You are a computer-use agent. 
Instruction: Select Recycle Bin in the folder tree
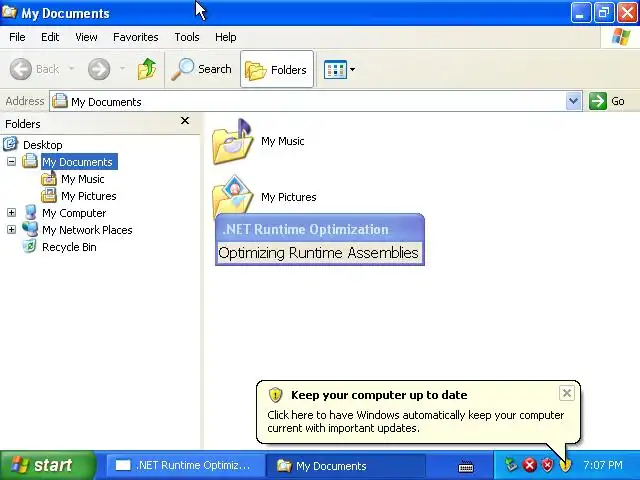69,247
